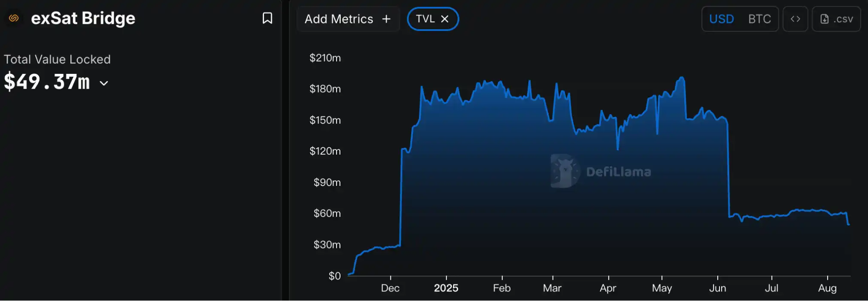Click the file download icon beside .csv

(x=824, y=19)
